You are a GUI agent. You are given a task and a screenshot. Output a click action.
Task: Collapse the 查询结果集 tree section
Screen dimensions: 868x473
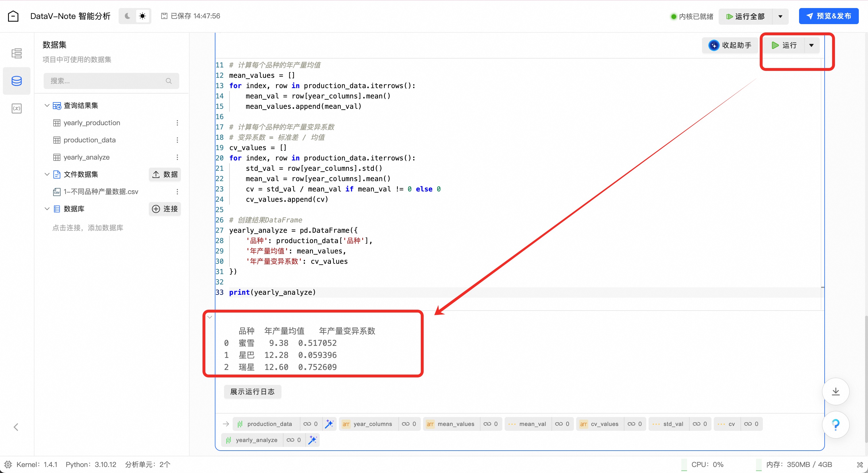click(x=47, y=105)
